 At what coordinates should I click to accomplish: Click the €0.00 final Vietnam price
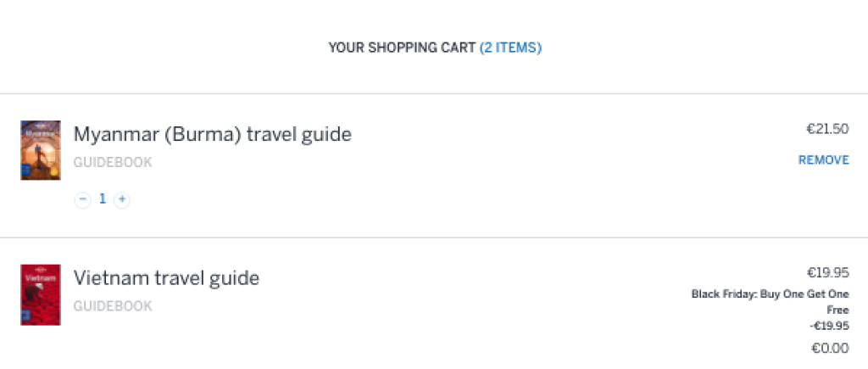pyautogui.click(x=830, y=347)
